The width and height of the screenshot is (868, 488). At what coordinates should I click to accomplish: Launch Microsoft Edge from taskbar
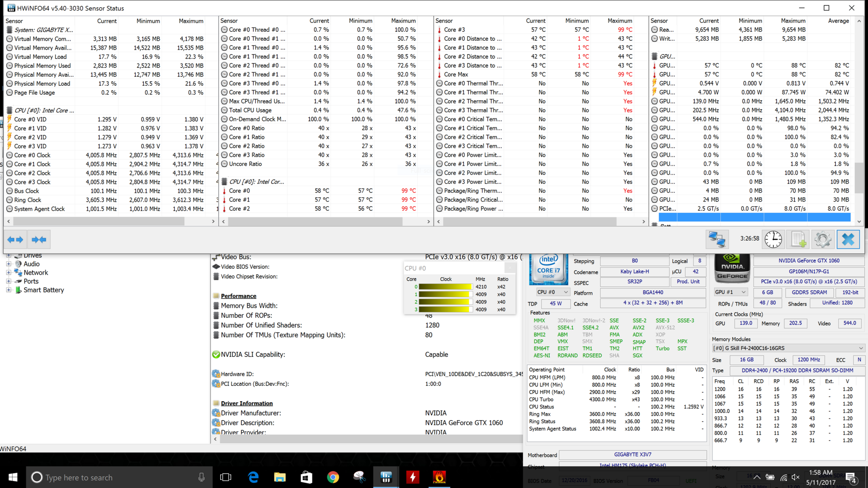tap(253, 477)
